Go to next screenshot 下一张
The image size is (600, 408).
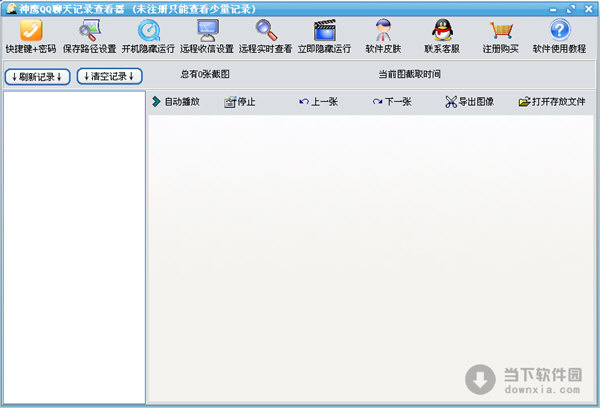(x=392, y=102)
